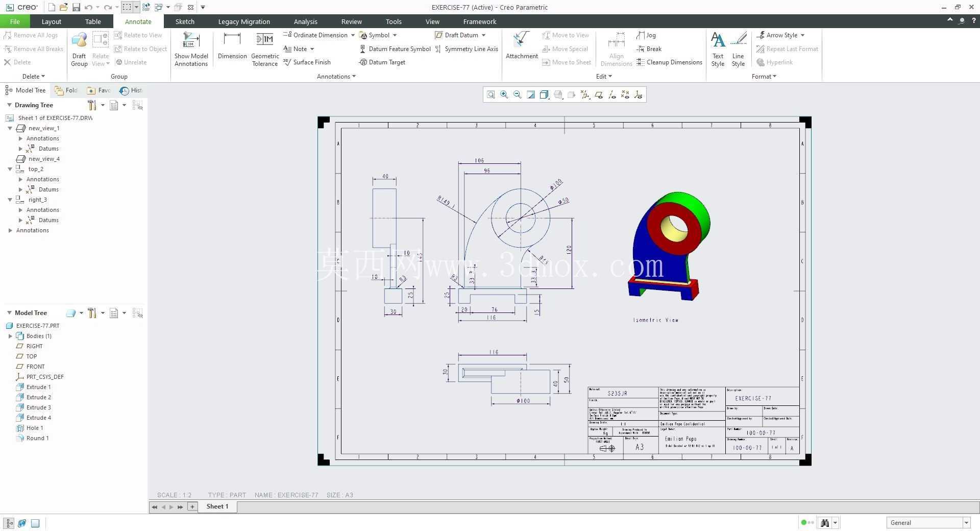Create a new file from quick access
The width and height of the screenshot is (980, 531).
click(52, 7)
